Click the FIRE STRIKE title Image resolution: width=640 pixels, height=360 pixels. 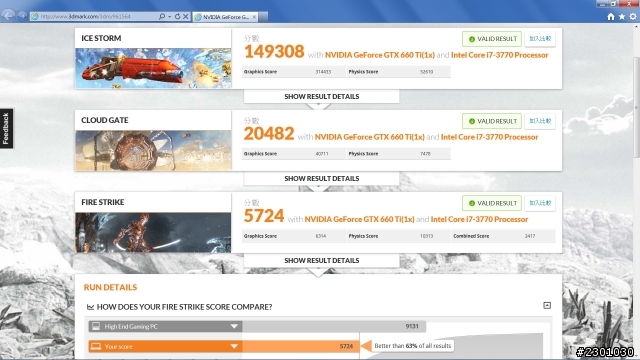click(x=103, y=202)
